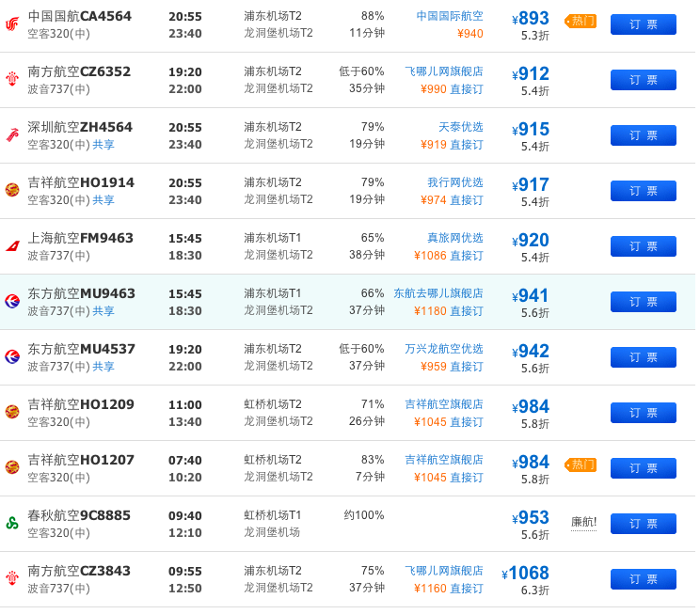Click the 万兴龙航空优选 seller link
Viewport: 700px width, 614px height.
tap(444, 349)
